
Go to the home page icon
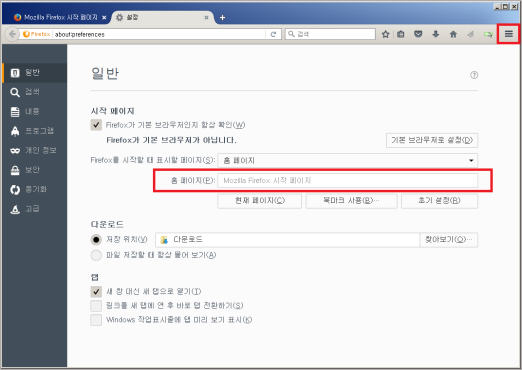(x=453, y=34)
